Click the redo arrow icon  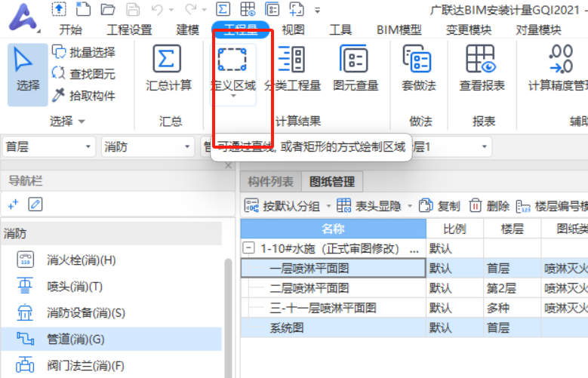(x=191, y=9)
